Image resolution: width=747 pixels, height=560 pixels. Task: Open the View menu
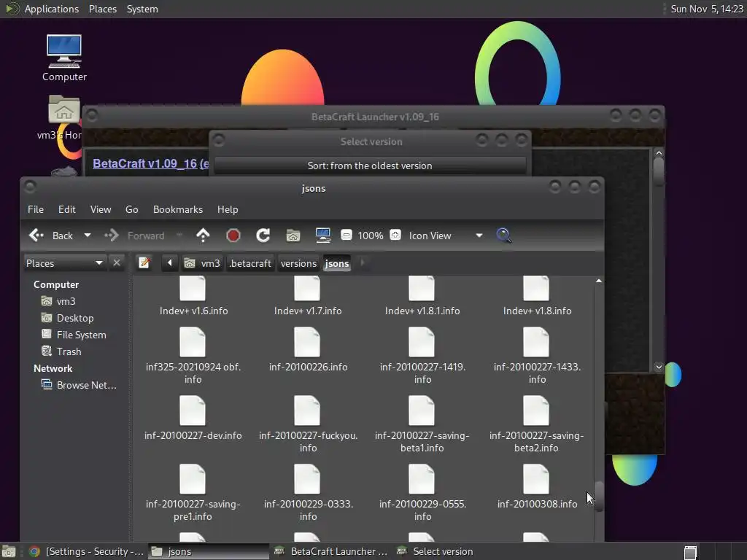(101, 209)
